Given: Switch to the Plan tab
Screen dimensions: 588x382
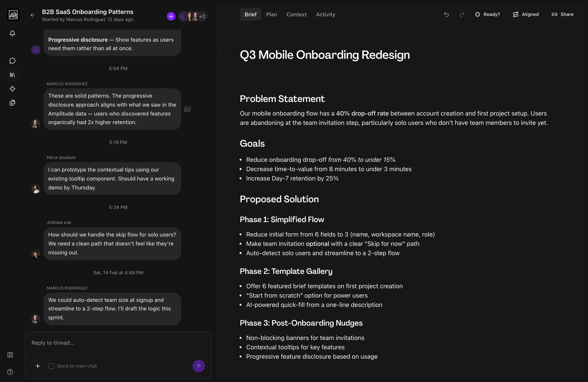Looking at the screenshot, I should [x=271, y=14].
